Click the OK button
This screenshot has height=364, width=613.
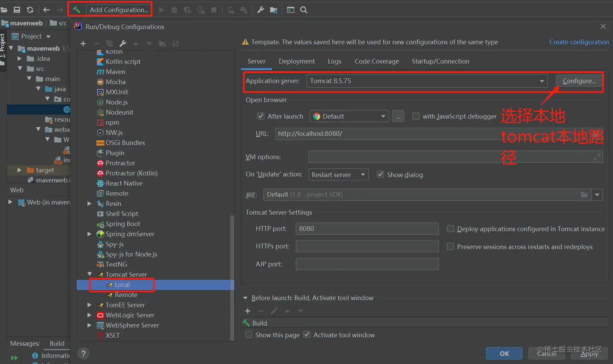click(504, 353)
